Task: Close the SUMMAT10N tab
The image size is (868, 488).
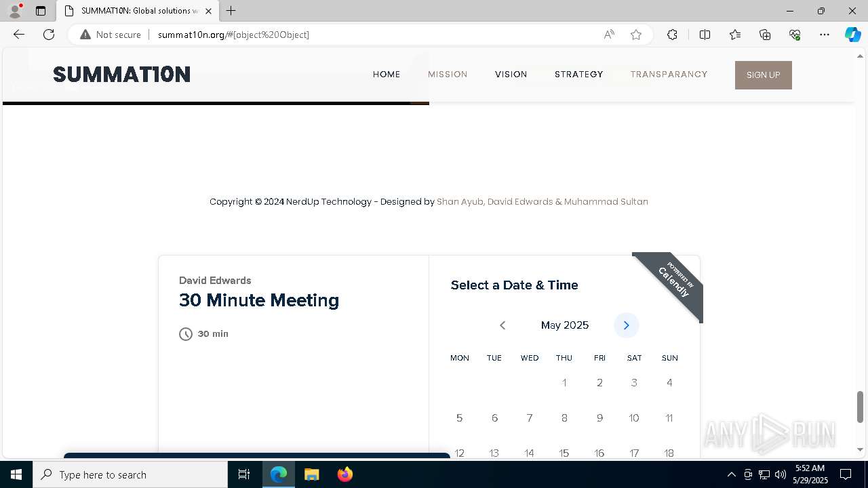Action: click(208, 11)
